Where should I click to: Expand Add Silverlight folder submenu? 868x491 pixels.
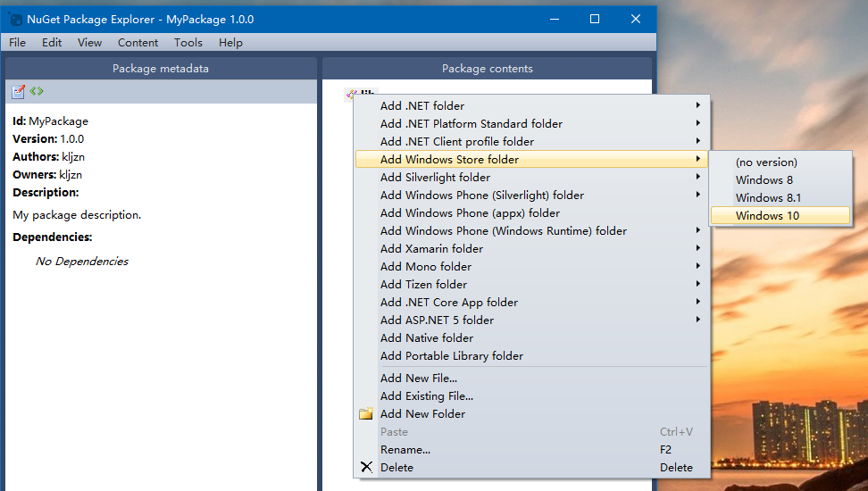coord(531,177)
